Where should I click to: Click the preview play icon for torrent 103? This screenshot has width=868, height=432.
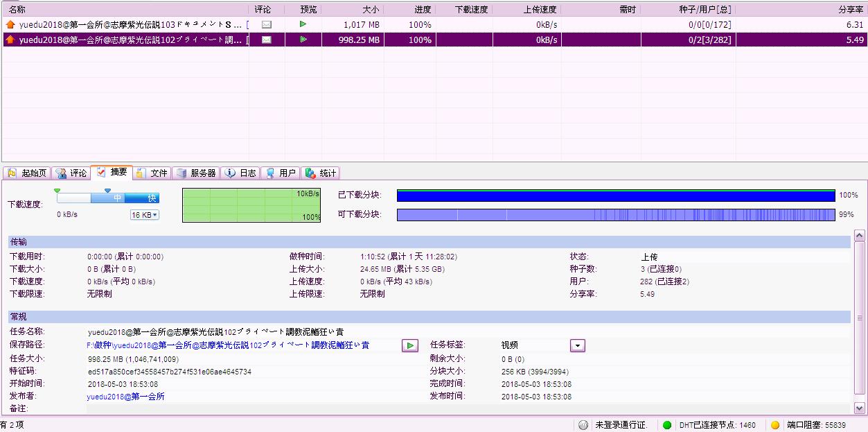click(303, 24)
